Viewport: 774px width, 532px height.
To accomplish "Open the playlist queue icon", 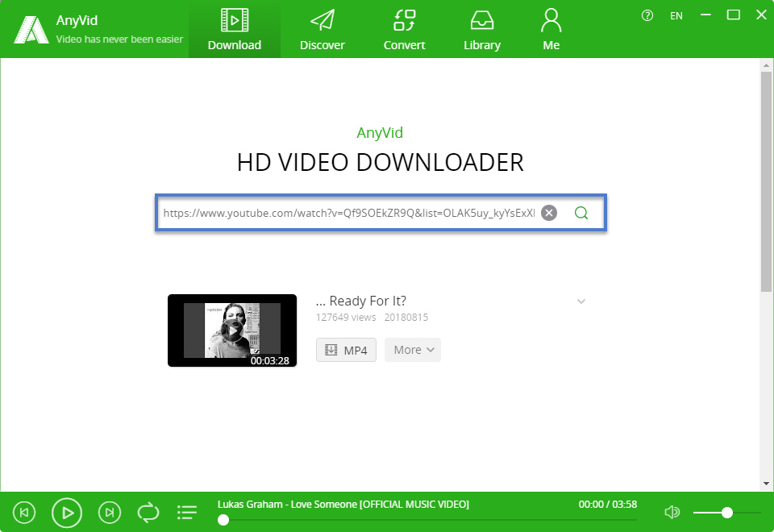I will pos(187,513).
